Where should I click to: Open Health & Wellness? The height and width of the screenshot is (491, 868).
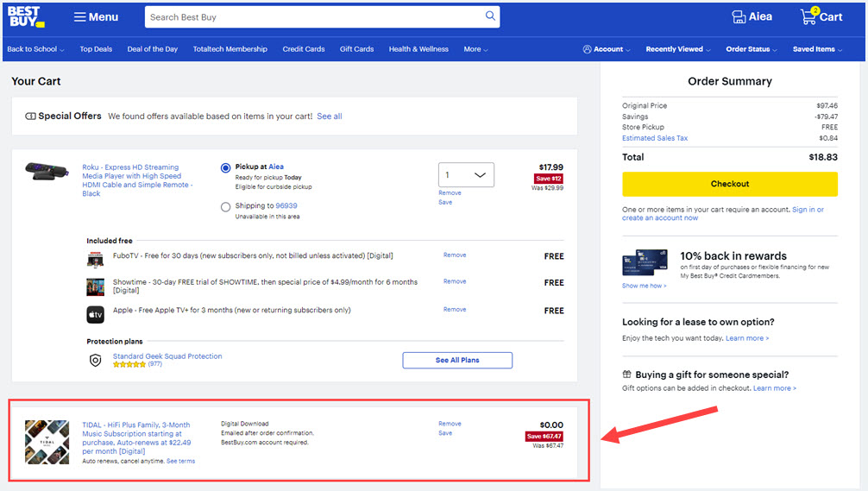pyautogui.click(x=418, y=49)
